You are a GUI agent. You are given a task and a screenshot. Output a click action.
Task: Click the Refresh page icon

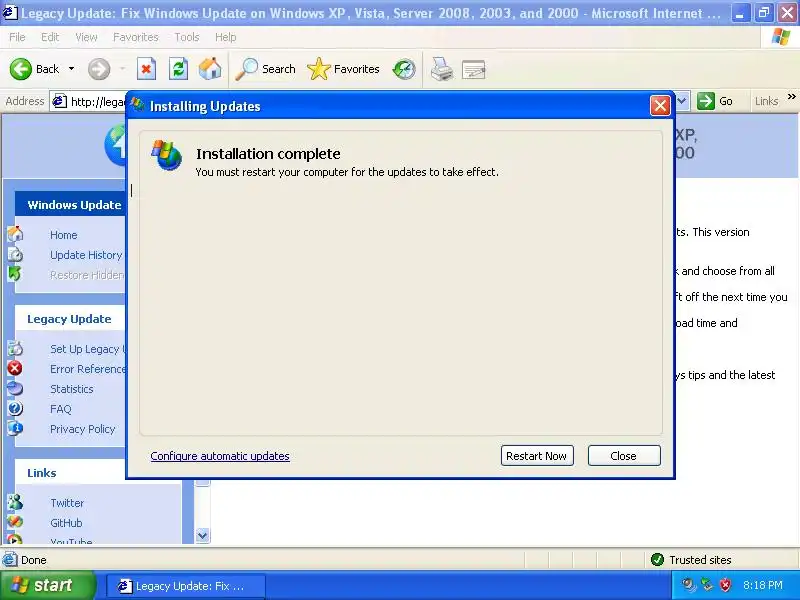(x=179, y=69)
